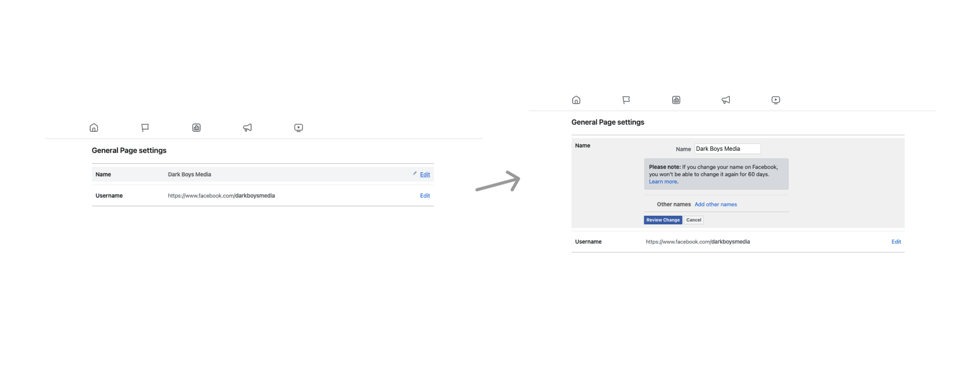Click Edit link in left Name row
The width and height of the screenshot is (980, 368).
(425, 175)
